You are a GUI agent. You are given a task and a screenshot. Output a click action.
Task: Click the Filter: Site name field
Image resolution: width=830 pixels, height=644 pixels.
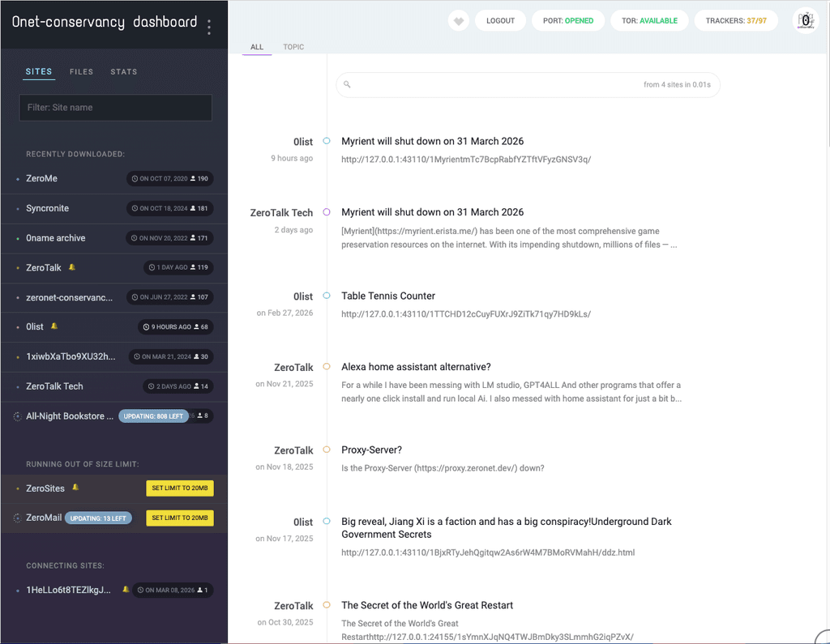point(115,108)
